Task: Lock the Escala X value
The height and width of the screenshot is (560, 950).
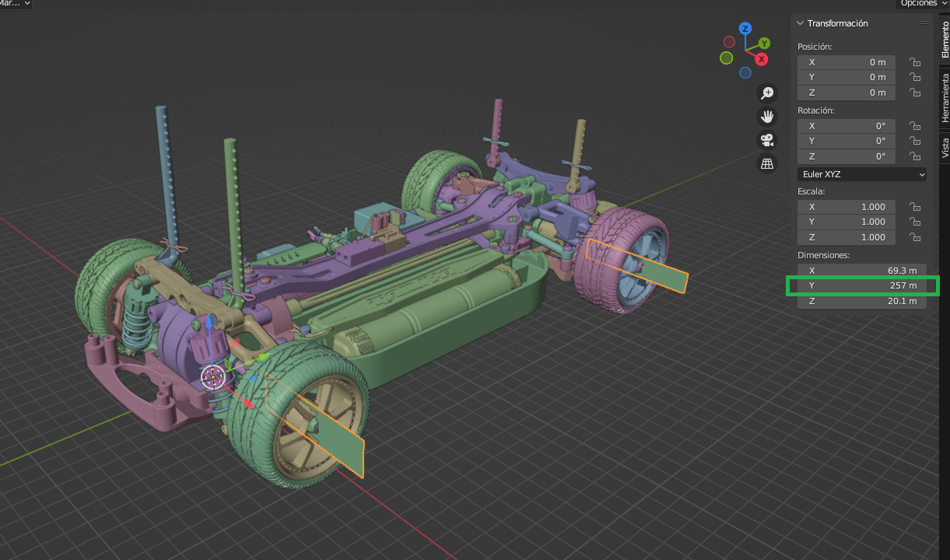Action: click(x=916, y=207)
